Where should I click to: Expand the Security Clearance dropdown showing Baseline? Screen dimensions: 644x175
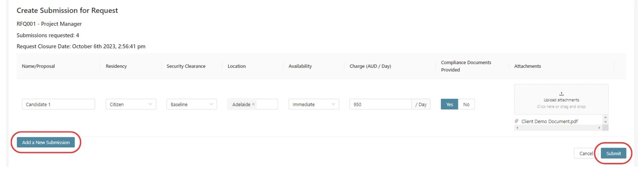point(192,104)
